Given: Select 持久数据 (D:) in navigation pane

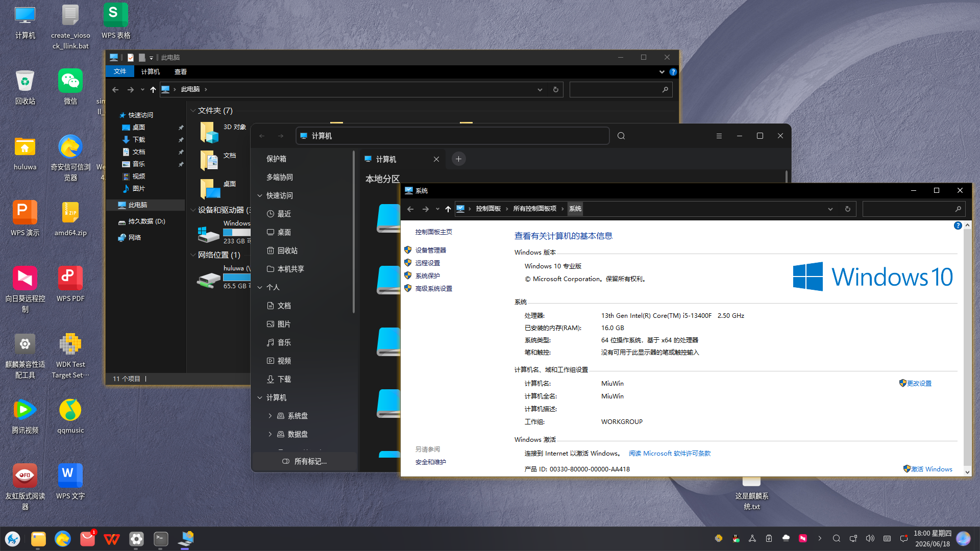Looking at the screenshot, I should [146, 221].
